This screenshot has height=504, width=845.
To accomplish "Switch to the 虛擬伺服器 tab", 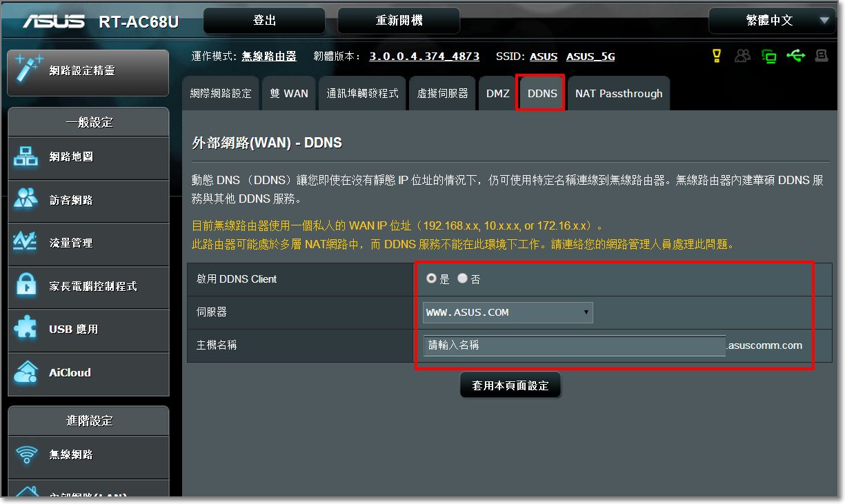I will pos(442,93).
